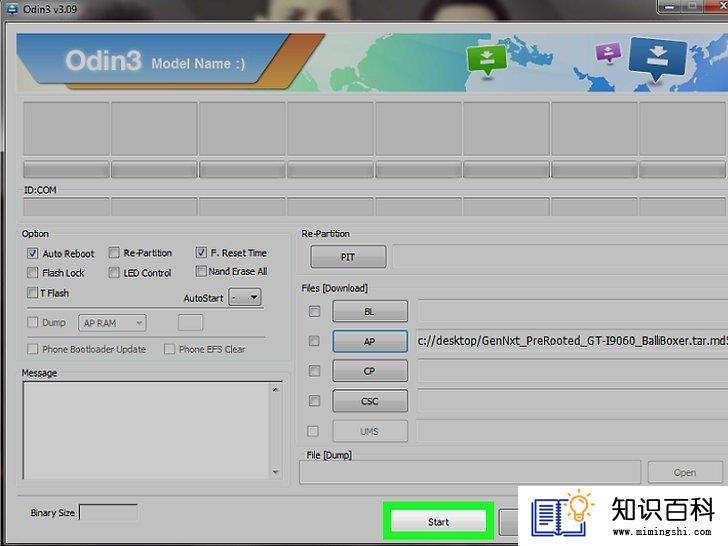Minimize the Odin3 window
Image resolution: width=728 pixels, height=546 pixels.
tap(670, 6)
